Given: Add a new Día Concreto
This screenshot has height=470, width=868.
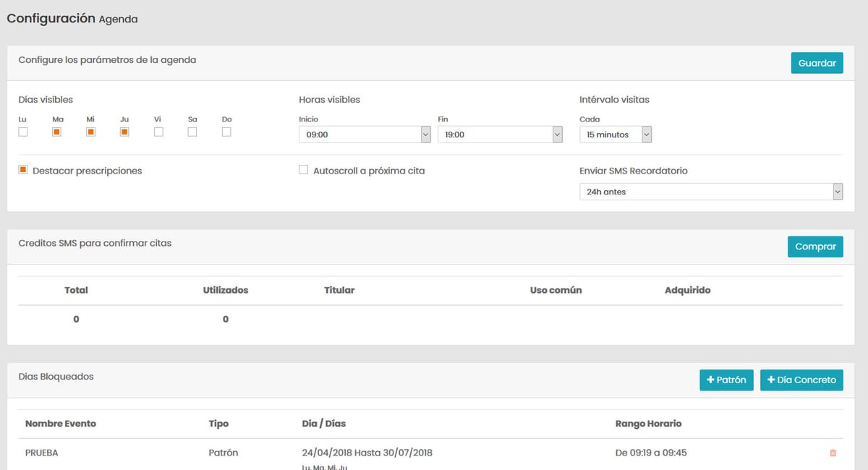Looking at the screenshot, I should point(801,380).
